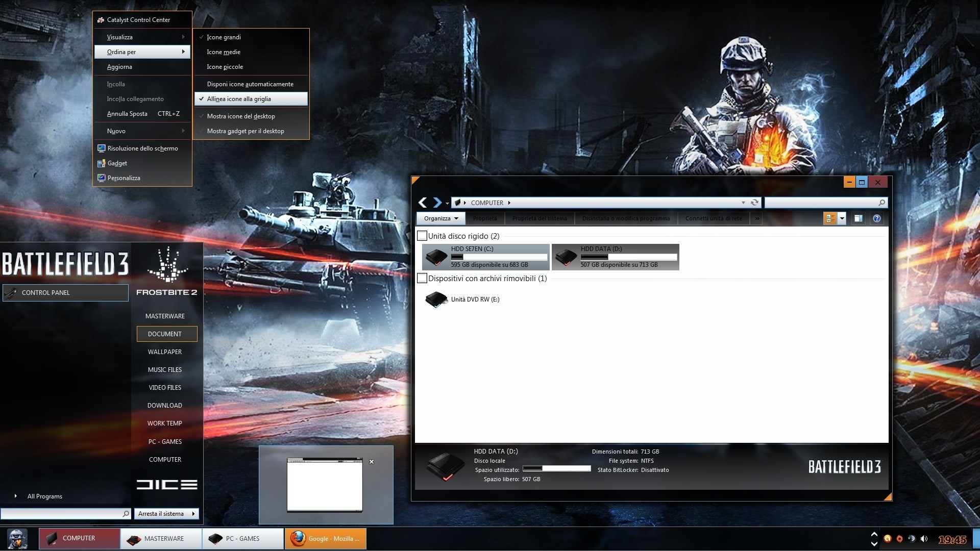Click the computer icon in address bar
Screen dimensions: 980x551
[458, 203]
